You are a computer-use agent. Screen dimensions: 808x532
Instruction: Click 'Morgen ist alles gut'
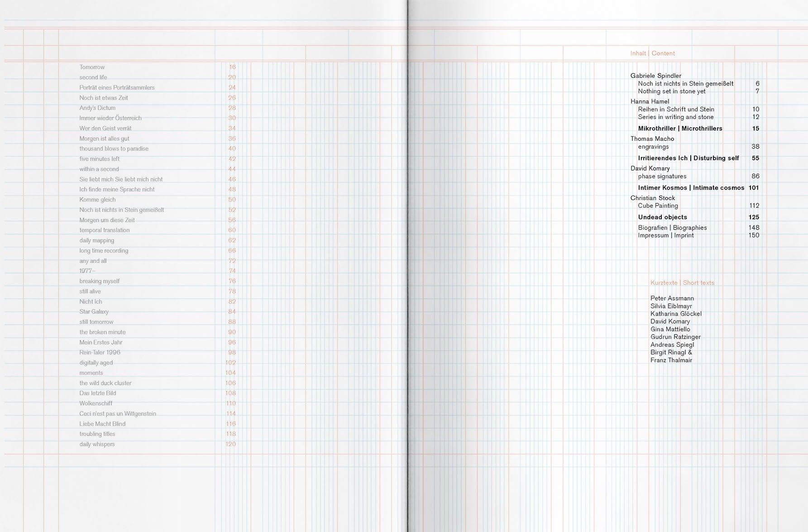click(104, 139)
